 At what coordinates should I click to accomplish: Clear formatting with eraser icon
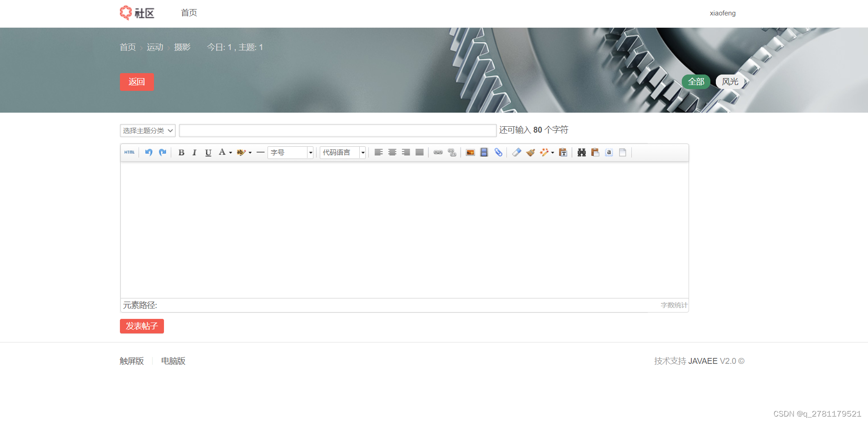point(516,153)
